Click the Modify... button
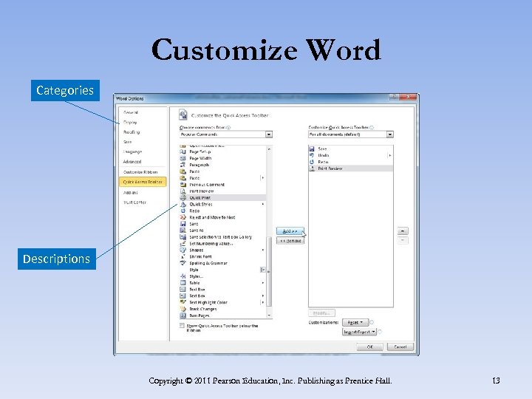This screenshot has height=399, width=532. click(x=321, y=313)
